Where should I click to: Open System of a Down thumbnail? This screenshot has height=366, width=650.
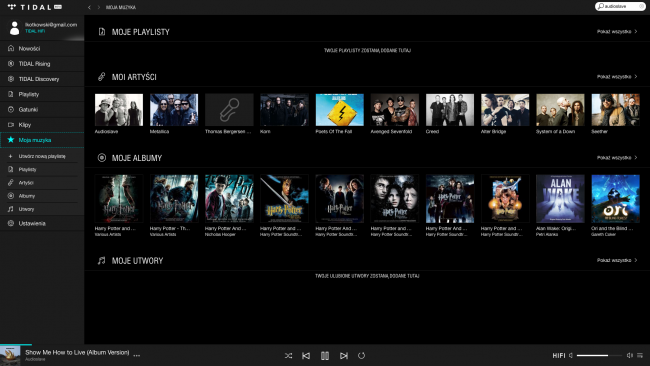560,110
